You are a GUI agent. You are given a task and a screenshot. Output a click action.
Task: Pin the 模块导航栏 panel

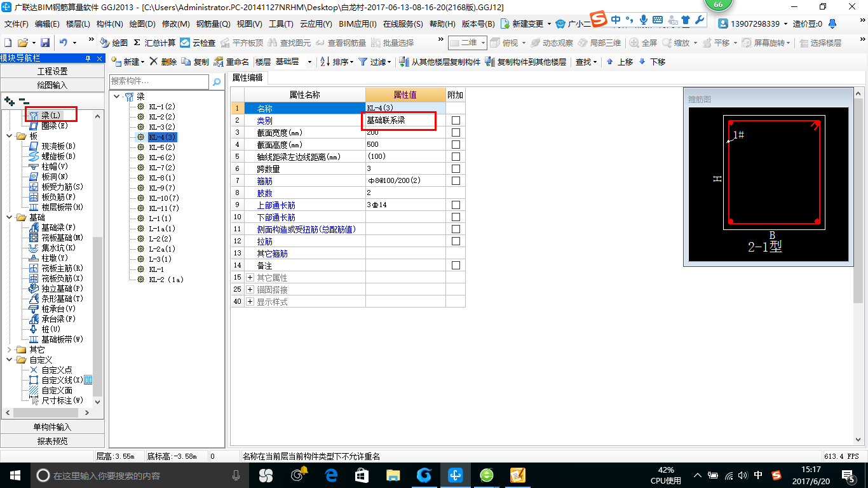[x=88, y=58]
